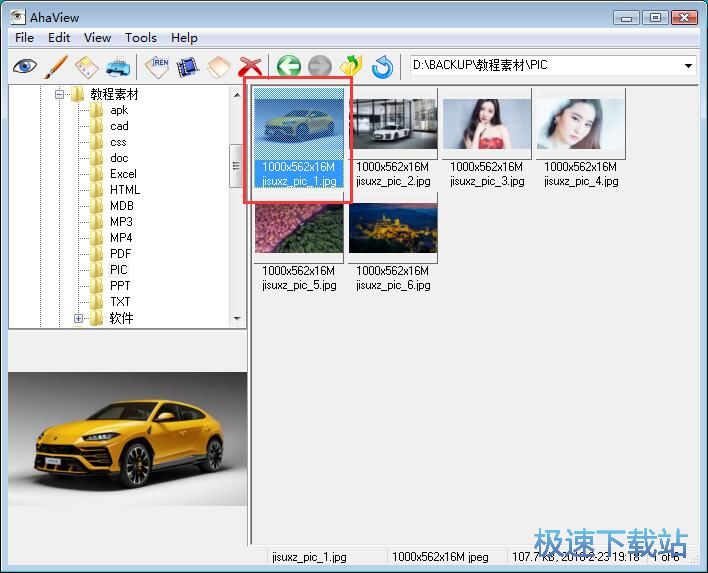Click the eye View image icon

click(x=24, y=67)
